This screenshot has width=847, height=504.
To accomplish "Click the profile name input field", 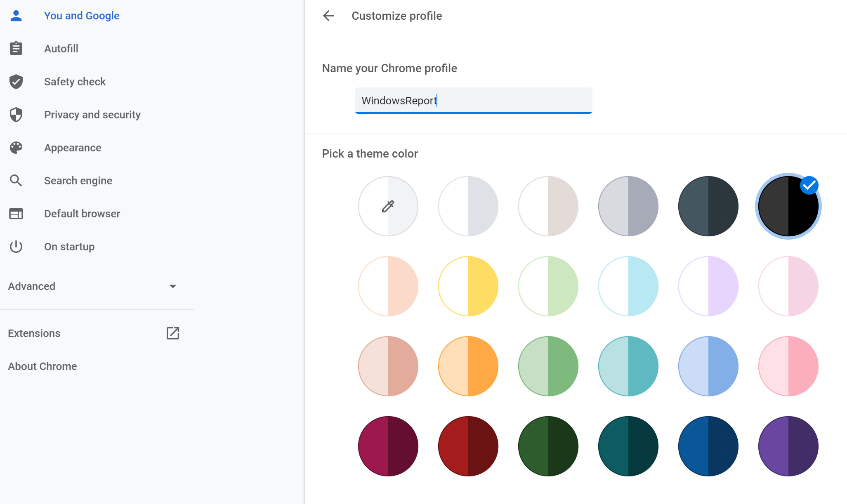I will pyautogui.click(x=473, y=100).
